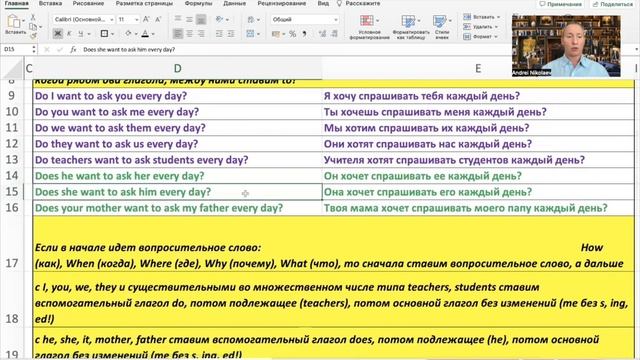The width and height of the screenshot is (640, 360).
Task: Toggle bold (Ж) formatting
Action: point(58,33)
